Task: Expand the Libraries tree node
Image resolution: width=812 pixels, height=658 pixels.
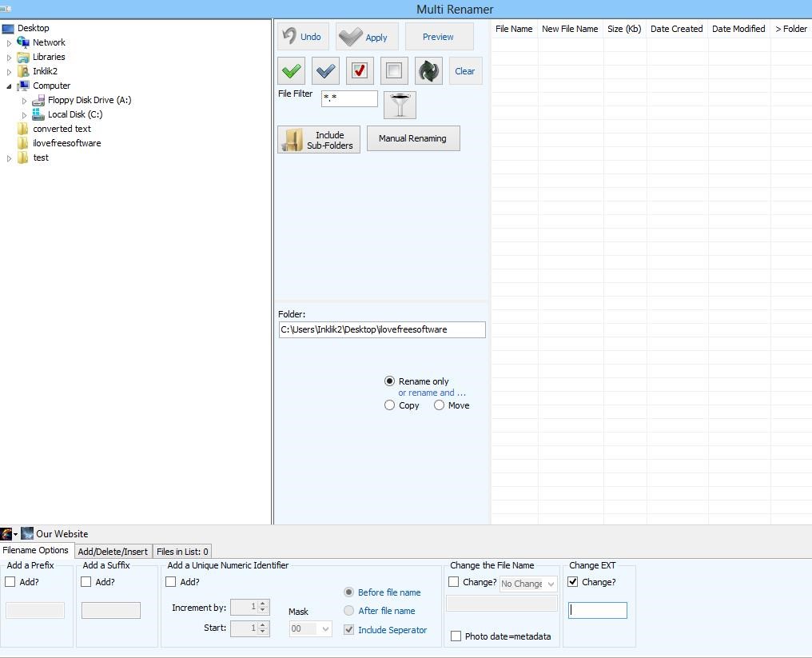Action: [9, 58]
